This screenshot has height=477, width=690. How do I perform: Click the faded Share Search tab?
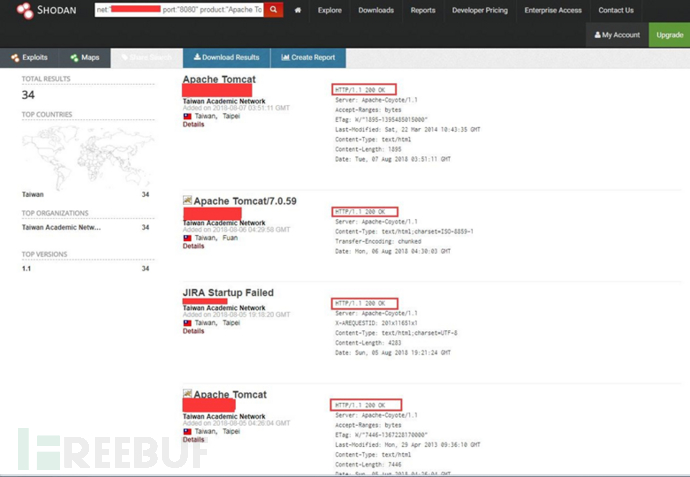147,58
